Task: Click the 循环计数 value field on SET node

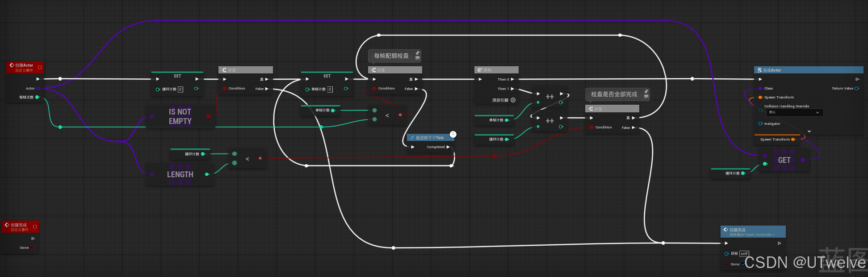Action: pos(180,89)
